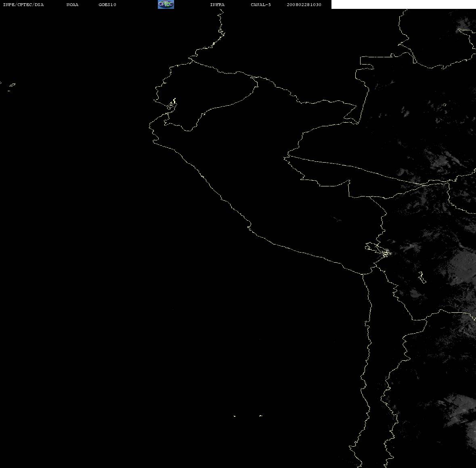Screen dimensions: 476x468
Task: Click the GOES10 satellite label
Action: click(x=107, y=4)
